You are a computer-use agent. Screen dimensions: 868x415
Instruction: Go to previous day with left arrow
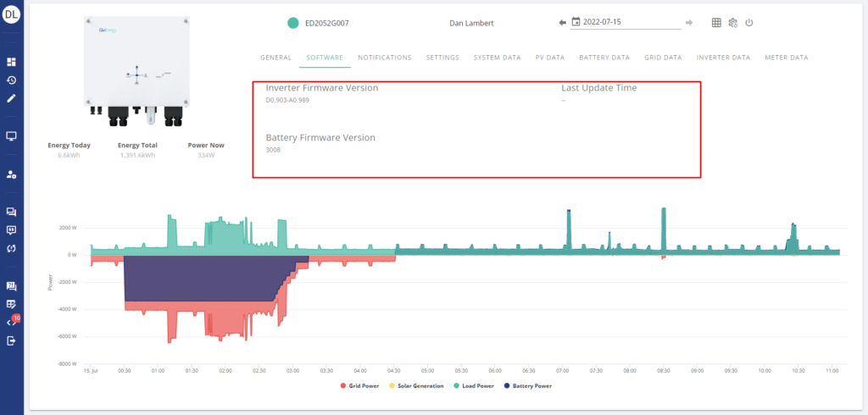click(x=562, y=22)
